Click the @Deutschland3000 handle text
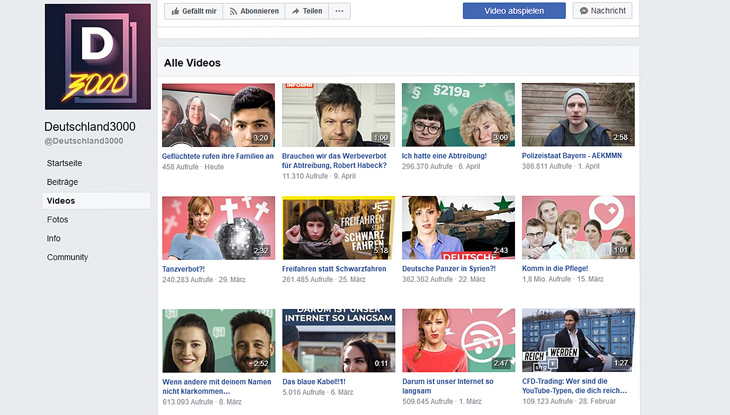The image size is (730, 415). [84, 141]
